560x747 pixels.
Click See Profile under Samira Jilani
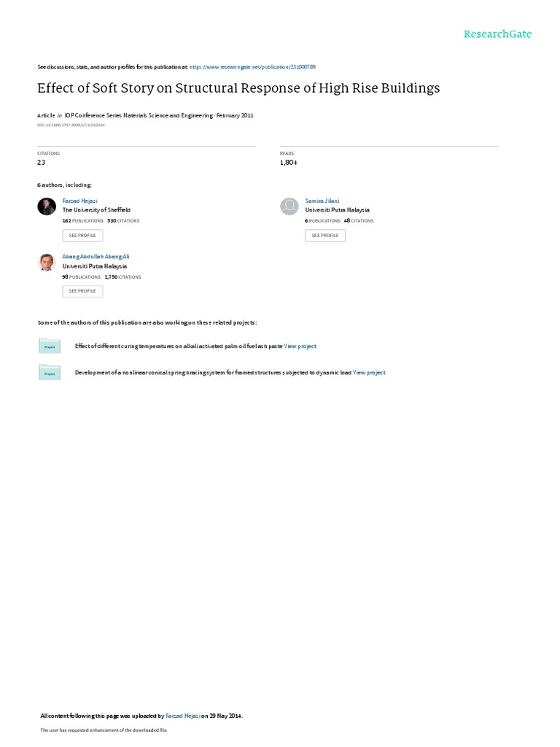(325, 236)
